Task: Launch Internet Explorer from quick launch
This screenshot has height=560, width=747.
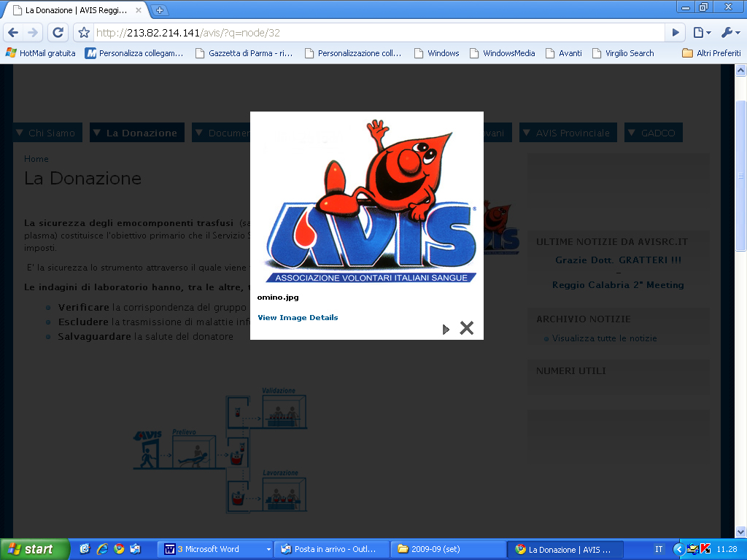Action: click(102, 549)
